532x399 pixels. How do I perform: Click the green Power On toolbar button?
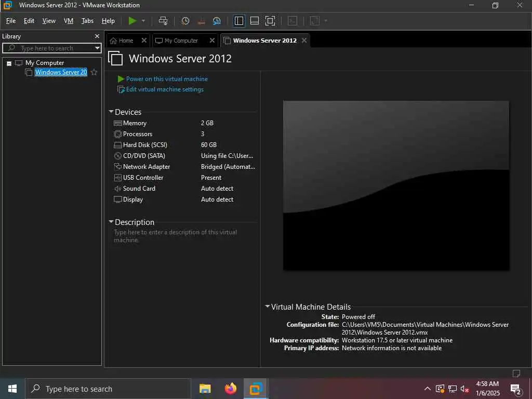click(132, 21)
